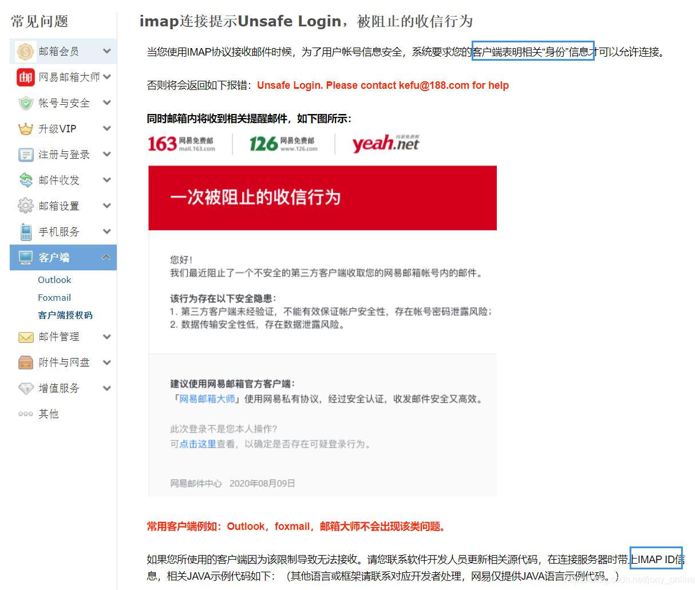Screen dimensions: 700x590
Task: Expand the 网易邮箱大师 section chevron
Action: click(106, 77)
